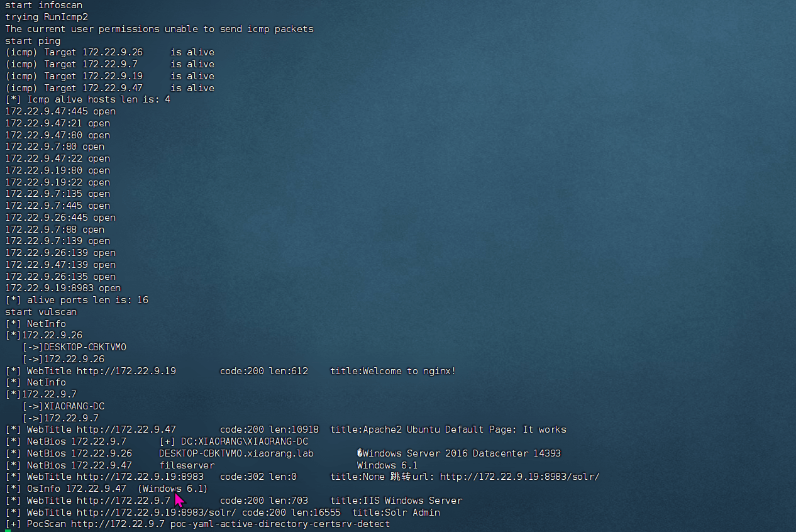Click the '172.22.9.26:445 open' line
The image size is (796, 532).
(x=60, y=218)
